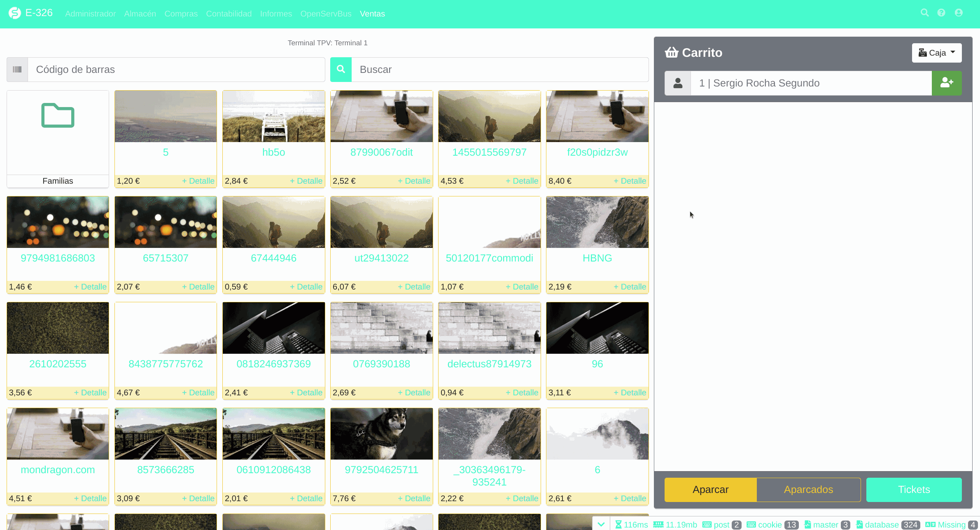The image size is (980, 530).
Task: Open the master 3 debug entry
Action: (x=827, y=525)
